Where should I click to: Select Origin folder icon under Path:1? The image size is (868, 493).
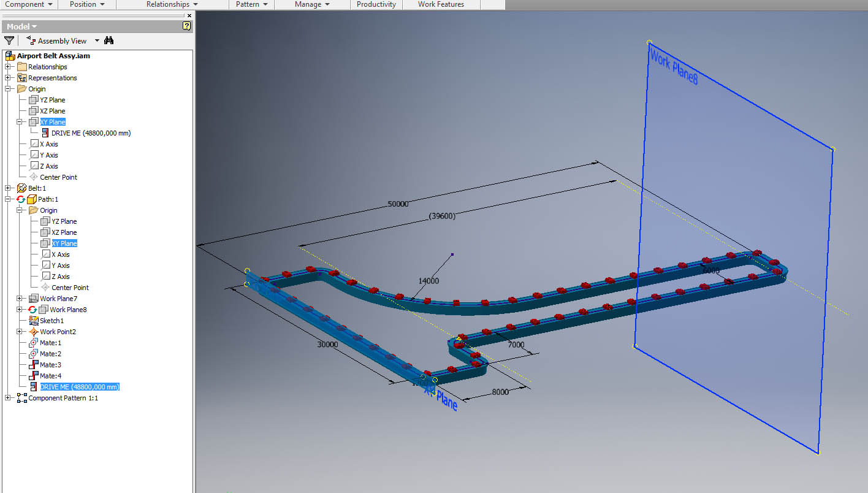point(34,210)
